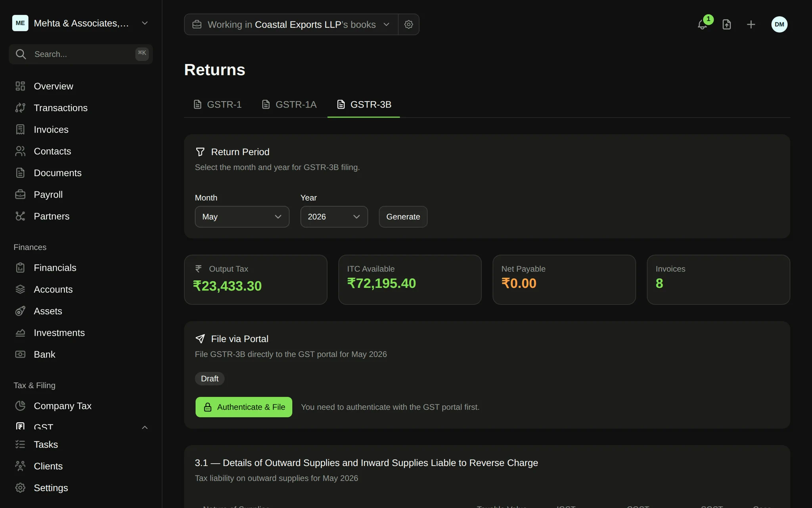Image resolution: width=812 pixels, height=508 pixels.
Task: Click the Transactions icon in sidebar
Action: [x=20, y=108]
